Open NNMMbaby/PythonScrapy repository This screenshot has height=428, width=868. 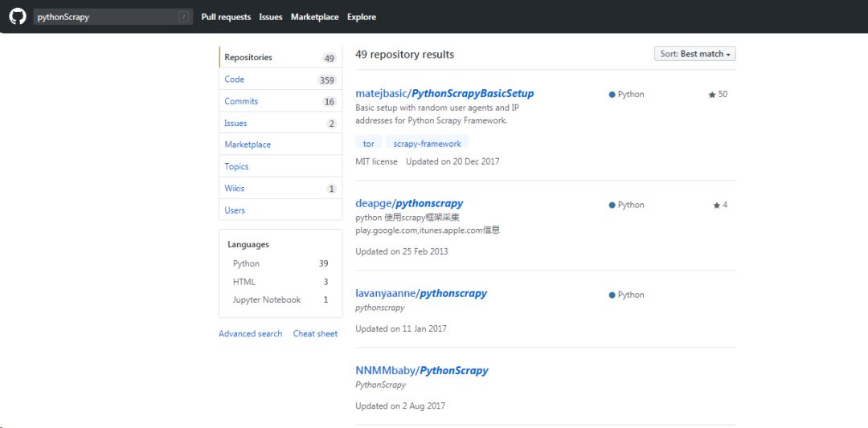click(422, 370)
